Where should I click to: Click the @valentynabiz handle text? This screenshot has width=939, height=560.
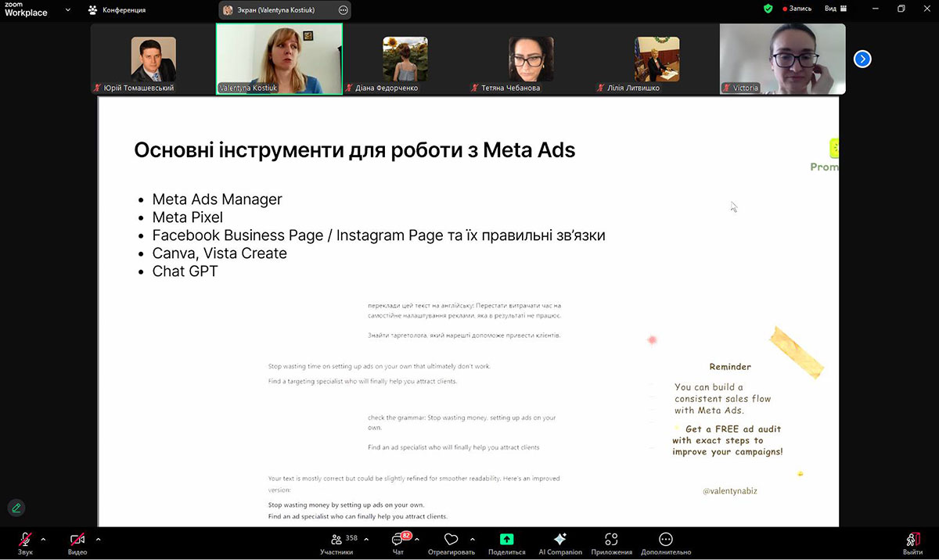[730, 491]
